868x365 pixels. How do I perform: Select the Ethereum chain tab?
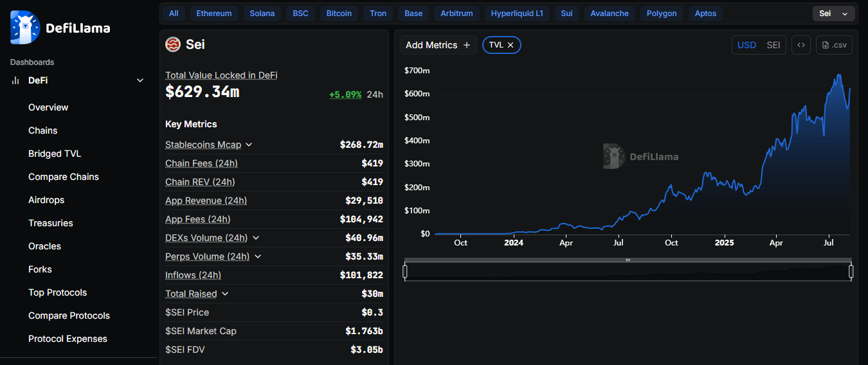pyautogui.click(x=214, y=13)
